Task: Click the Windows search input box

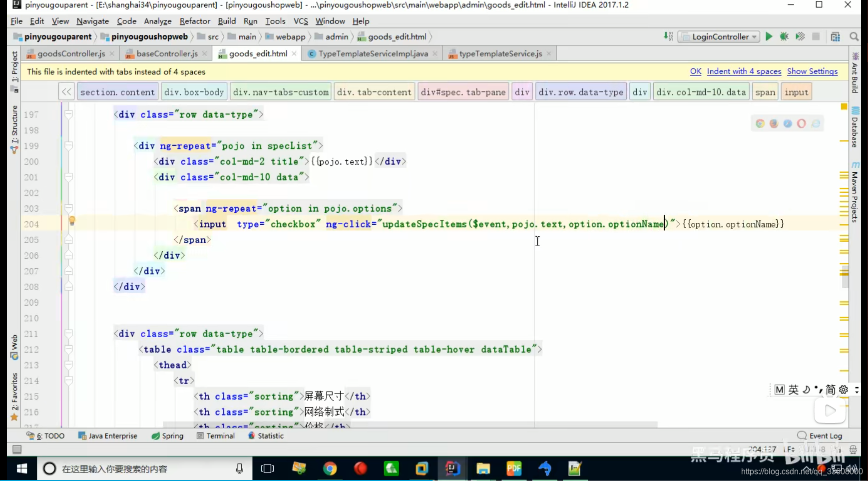Action: point(145,469)
